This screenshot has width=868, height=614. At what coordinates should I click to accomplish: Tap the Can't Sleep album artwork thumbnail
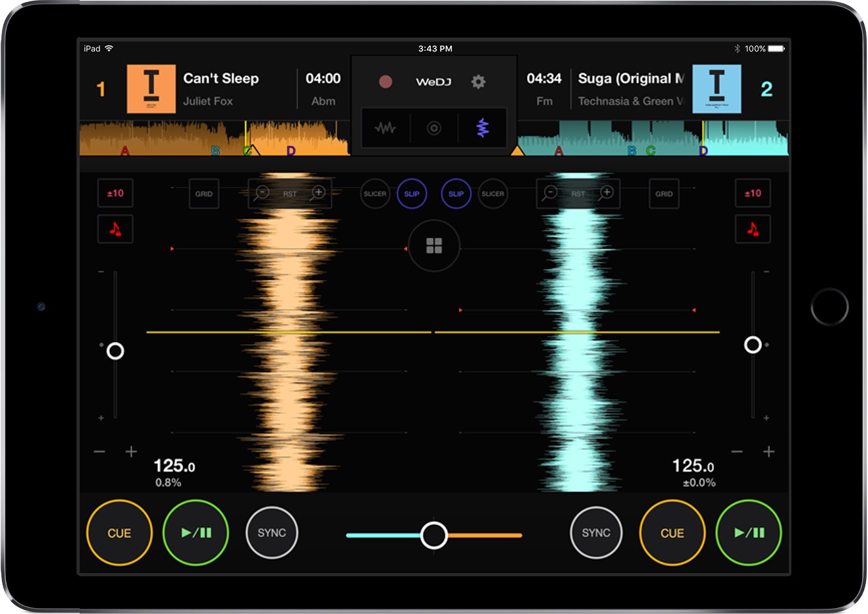[150, 89]
